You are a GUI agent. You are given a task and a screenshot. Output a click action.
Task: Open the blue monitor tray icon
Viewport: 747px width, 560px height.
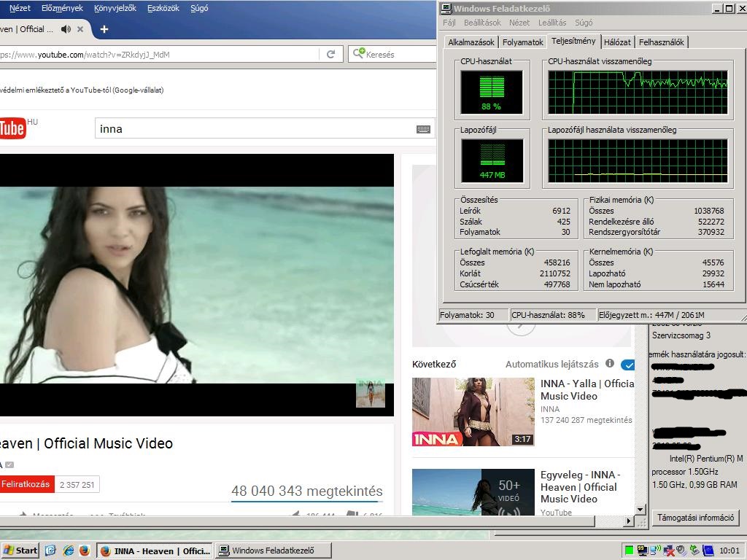pos(708,551)
